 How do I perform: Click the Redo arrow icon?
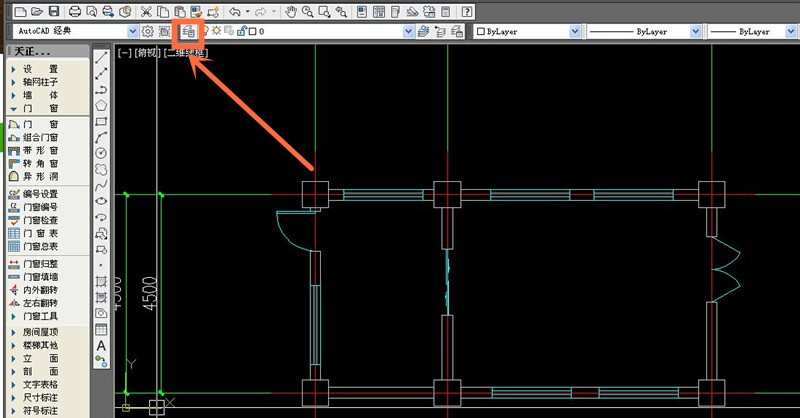pyautogui.click(x=260, y=11)
